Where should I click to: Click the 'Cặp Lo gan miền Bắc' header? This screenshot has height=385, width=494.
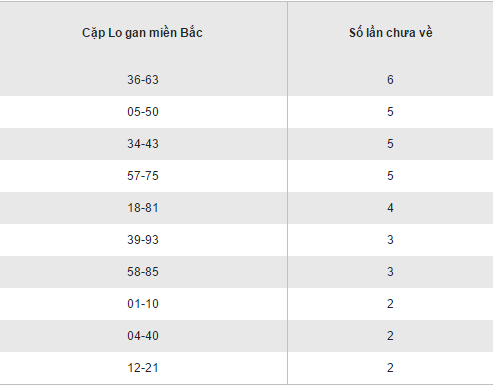[142, 33]
